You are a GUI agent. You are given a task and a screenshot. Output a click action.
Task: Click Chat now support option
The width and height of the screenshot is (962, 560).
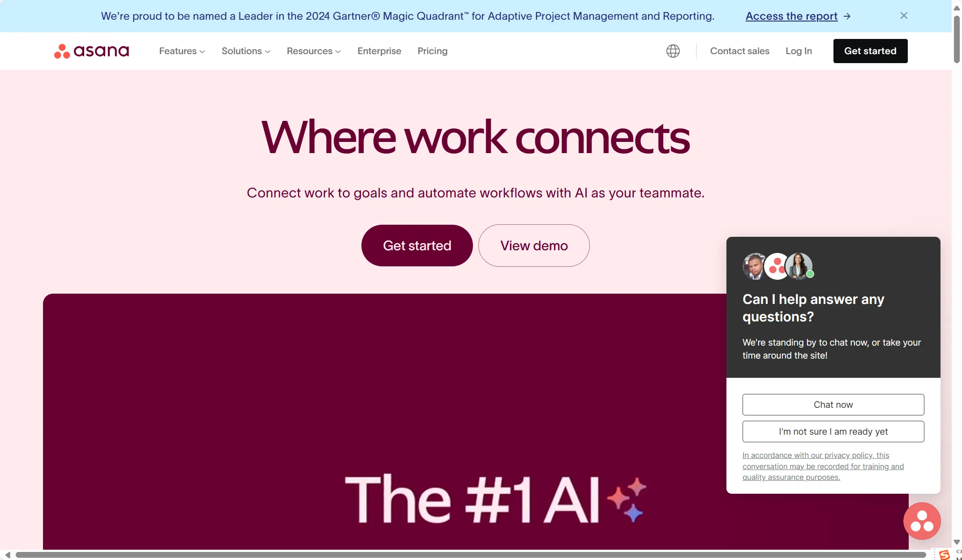point(833,404)
